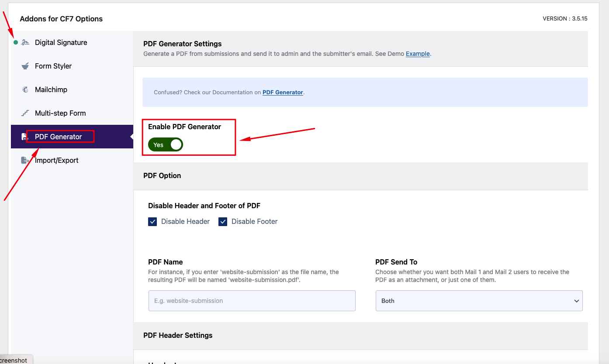Open the Form Styler tab
The height and width of the screenshot is (364, 609).
point(72,66)
